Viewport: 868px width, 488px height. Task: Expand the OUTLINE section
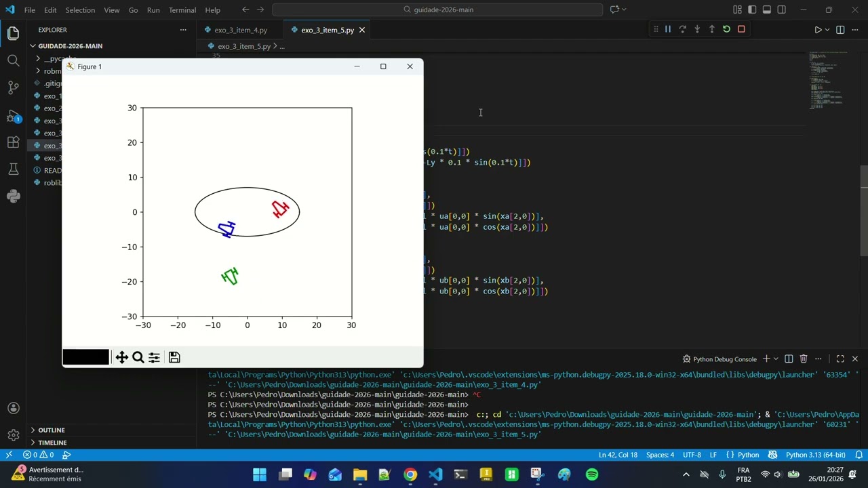(x=111, y=430)
